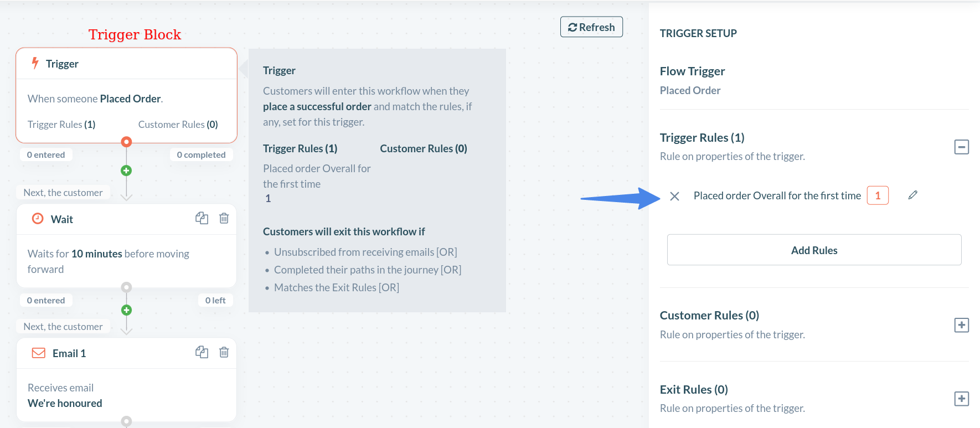
Task: Remove the Placed order Overall rule
Action: tap(674, 196)
